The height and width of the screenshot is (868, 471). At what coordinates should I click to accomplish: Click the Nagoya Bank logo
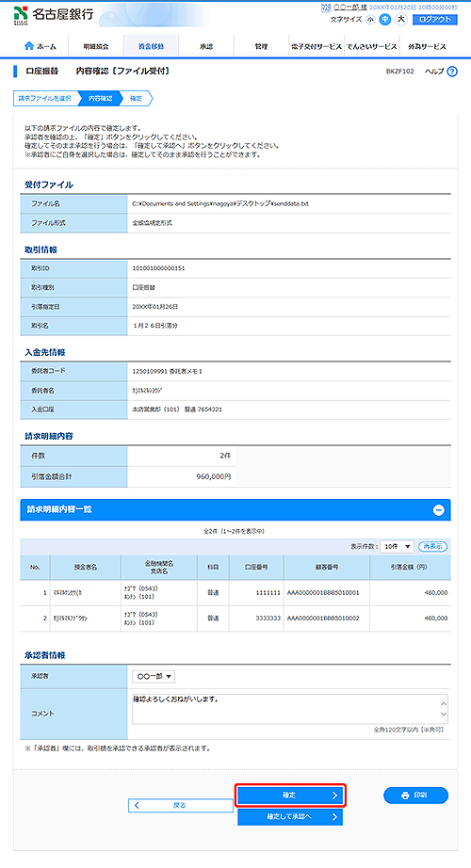(53, 15)
